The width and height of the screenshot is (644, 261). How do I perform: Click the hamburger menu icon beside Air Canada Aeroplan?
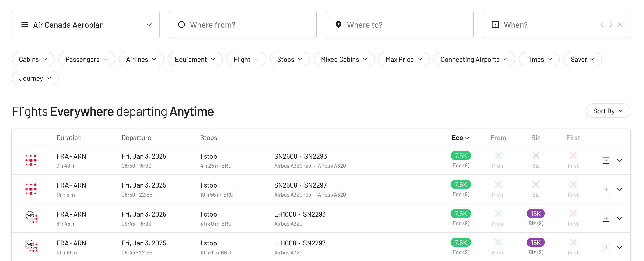coord(24,25)
